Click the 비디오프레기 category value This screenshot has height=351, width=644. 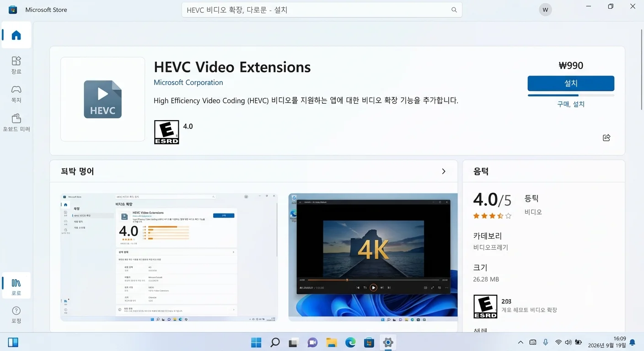490,247
